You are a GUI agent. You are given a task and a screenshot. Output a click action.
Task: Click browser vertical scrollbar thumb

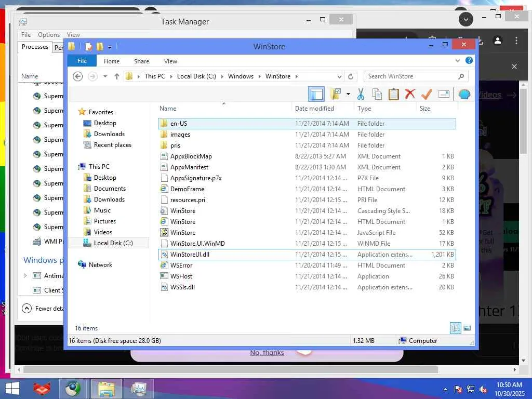pos(524,122)
